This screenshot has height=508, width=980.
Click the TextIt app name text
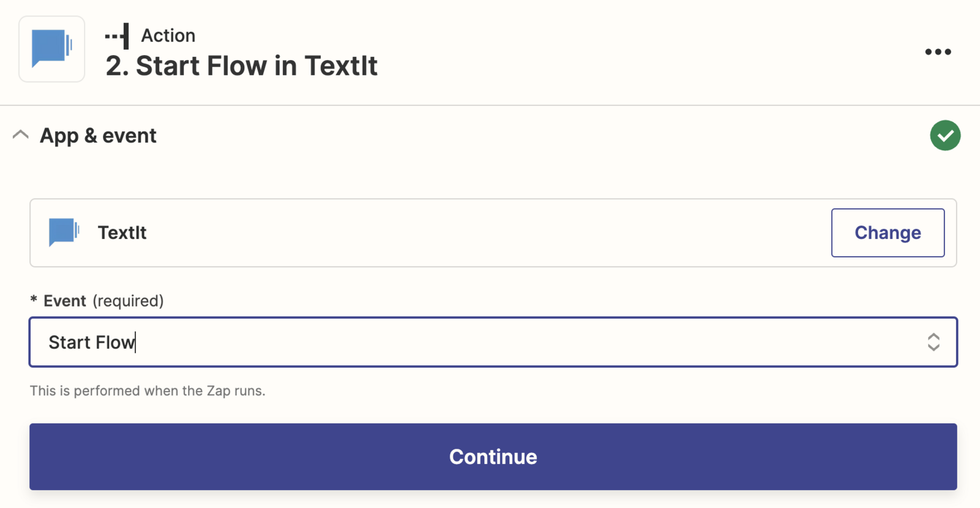(x=122, y=233)
